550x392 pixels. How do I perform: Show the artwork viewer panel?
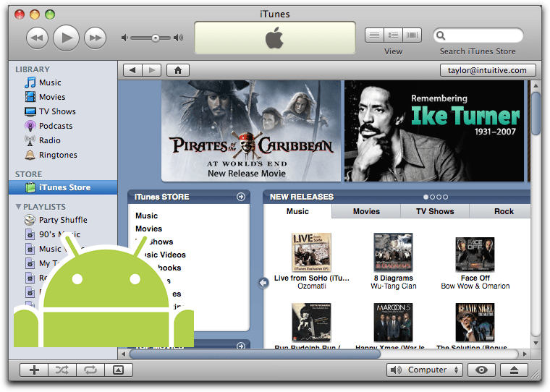(x=119, y=370)
